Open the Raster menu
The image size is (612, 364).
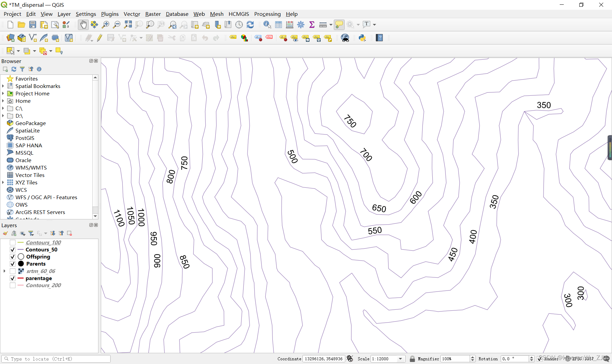click(153, 14)
